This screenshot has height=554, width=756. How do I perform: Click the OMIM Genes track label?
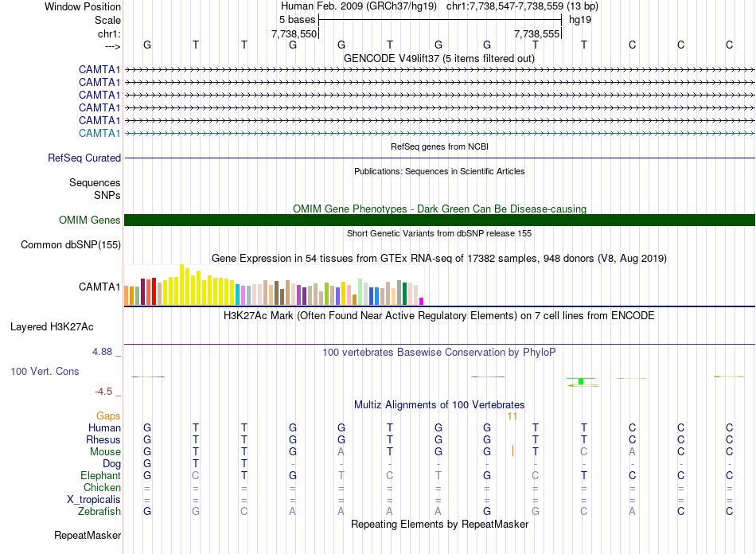89,220
